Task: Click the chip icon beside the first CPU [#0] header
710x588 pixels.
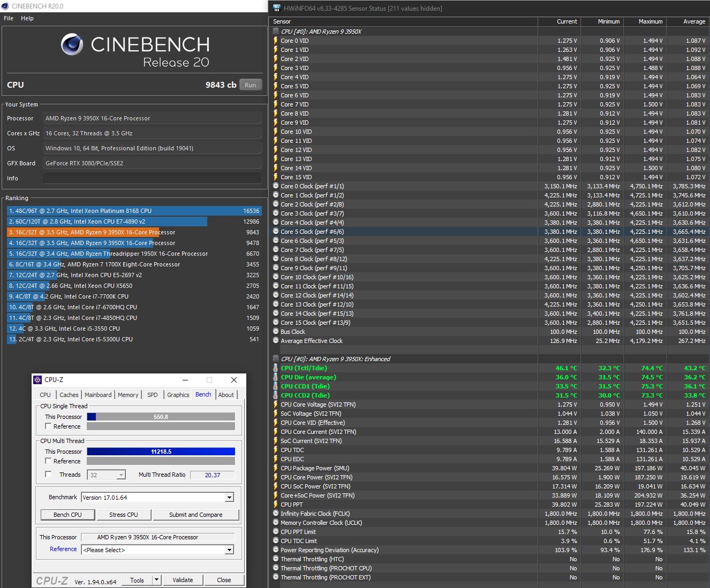Action: 276,32
